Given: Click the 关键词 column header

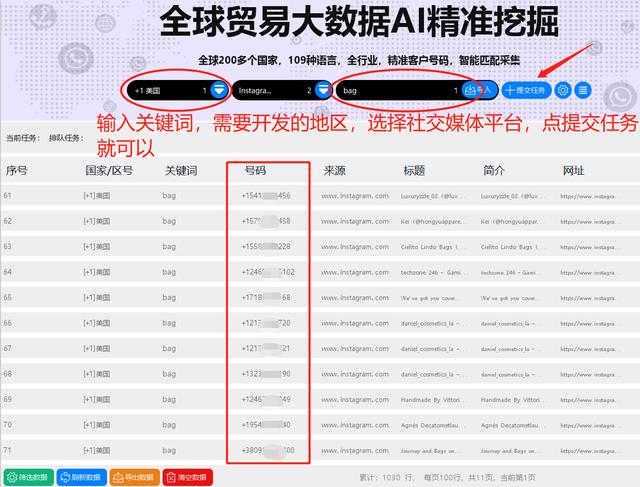Looking at the screenshot, I should point(180,171).
